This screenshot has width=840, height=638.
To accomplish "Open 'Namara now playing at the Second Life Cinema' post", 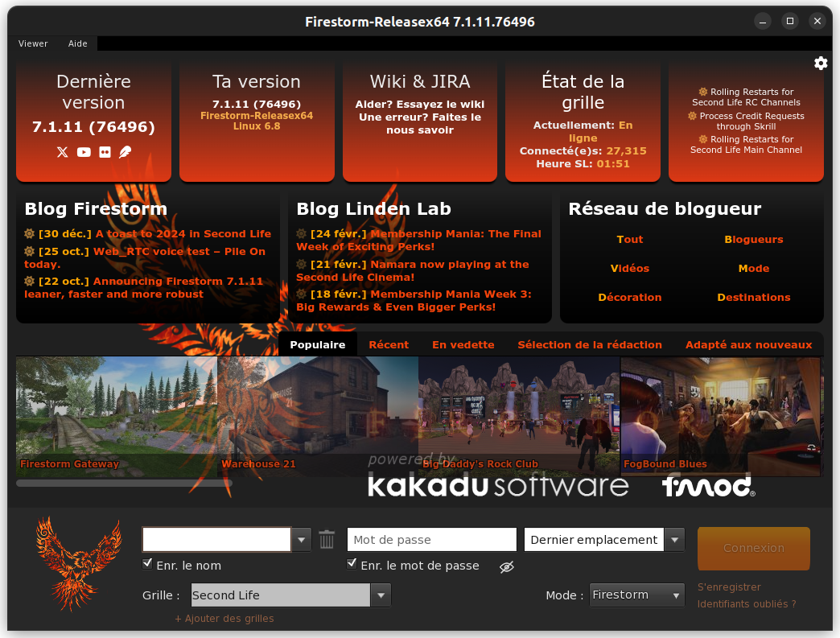I will tap(413, 270).
